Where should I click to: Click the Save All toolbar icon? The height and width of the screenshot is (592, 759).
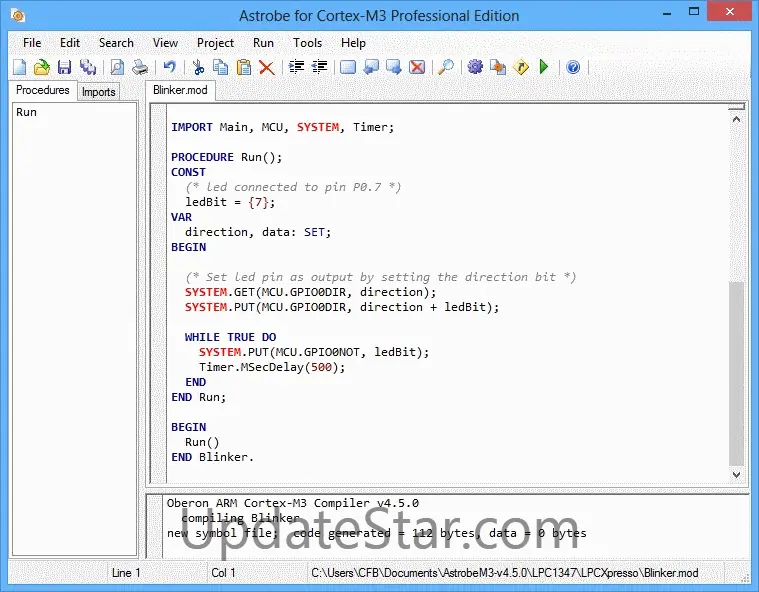(x=88, y=67)
